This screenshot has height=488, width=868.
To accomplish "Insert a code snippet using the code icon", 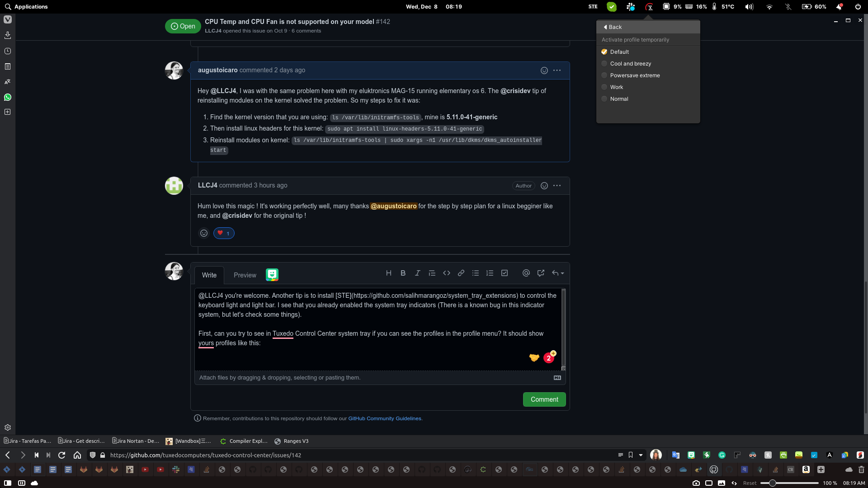I will [x=447, y=273].
